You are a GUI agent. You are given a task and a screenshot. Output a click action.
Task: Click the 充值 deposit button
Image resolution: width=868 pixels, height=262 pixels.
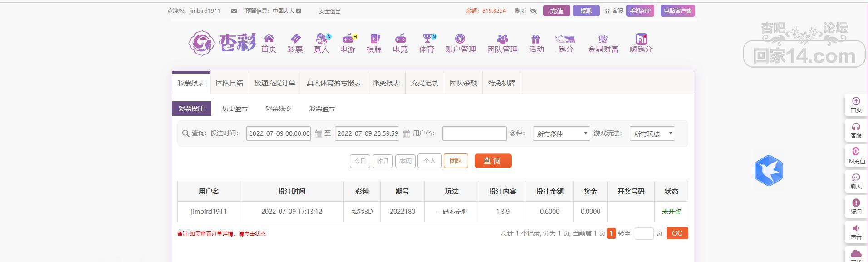coord(556,11)
